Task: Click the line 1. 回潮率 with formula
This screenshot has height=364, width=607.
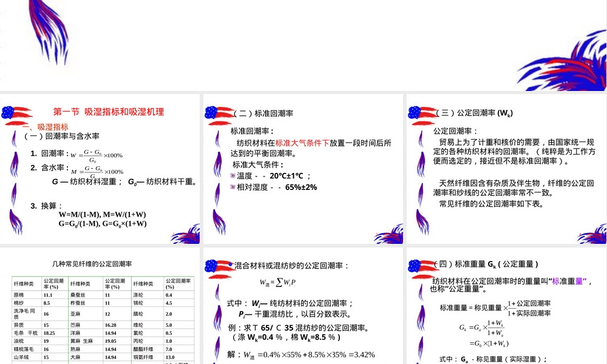Action: pos(76,154)
